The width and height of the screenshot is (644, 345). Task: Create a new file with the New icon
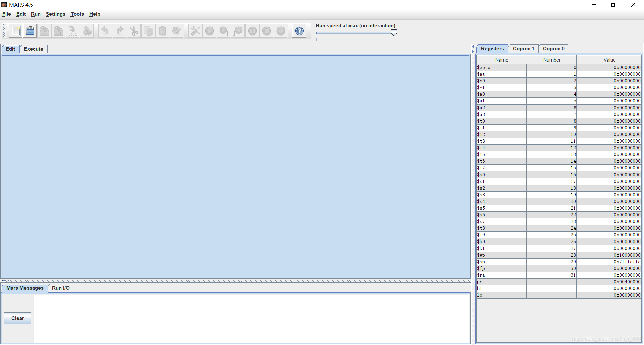coord(16,31)
